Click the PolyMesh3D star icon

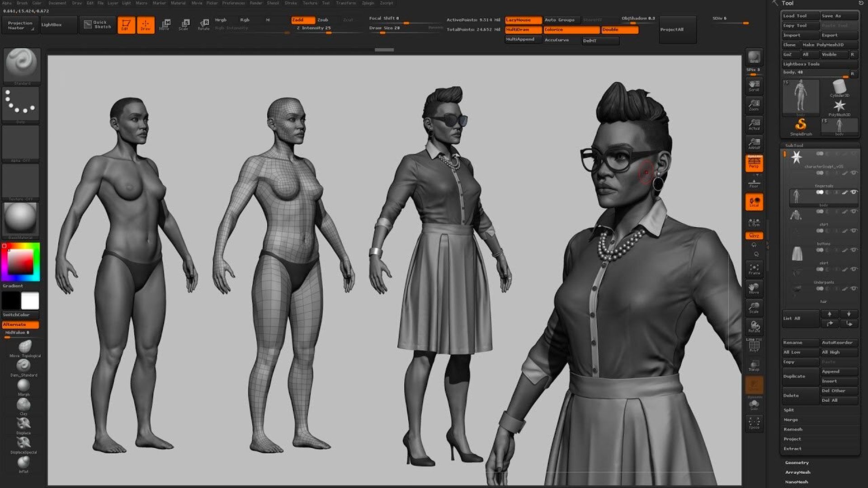click(840, 105)
